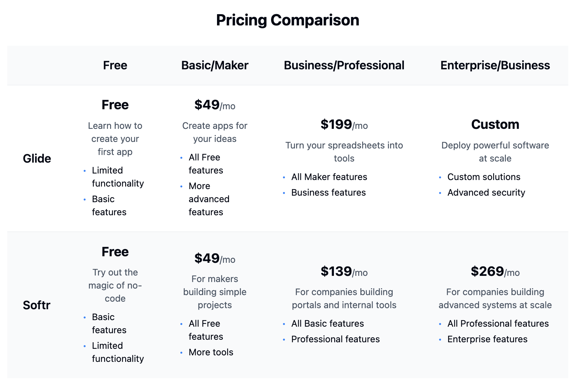Screen dimensions: 577x392
Task: Click 'More tools' bullet item
Action: coord(210,352)
